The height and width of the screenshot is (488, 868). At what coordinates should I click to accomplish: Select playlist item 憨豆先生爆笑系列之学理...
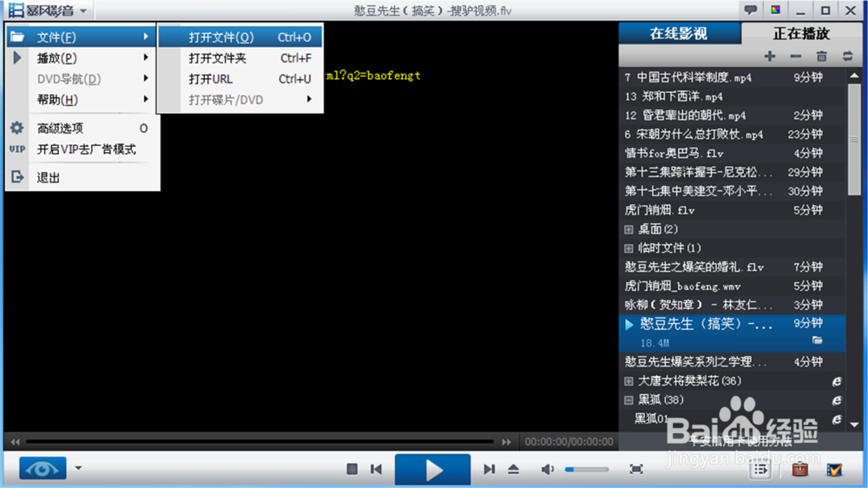[733, 362]
